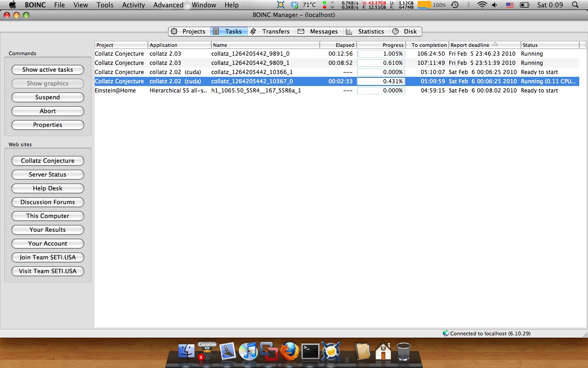
Task: Switch to the Messages tab
Action: tap(318, 31)
